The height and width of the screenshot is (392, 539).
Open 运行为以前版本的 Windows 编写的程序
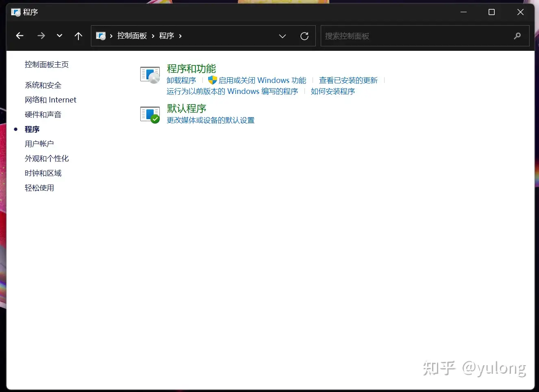tap(233, 91)
